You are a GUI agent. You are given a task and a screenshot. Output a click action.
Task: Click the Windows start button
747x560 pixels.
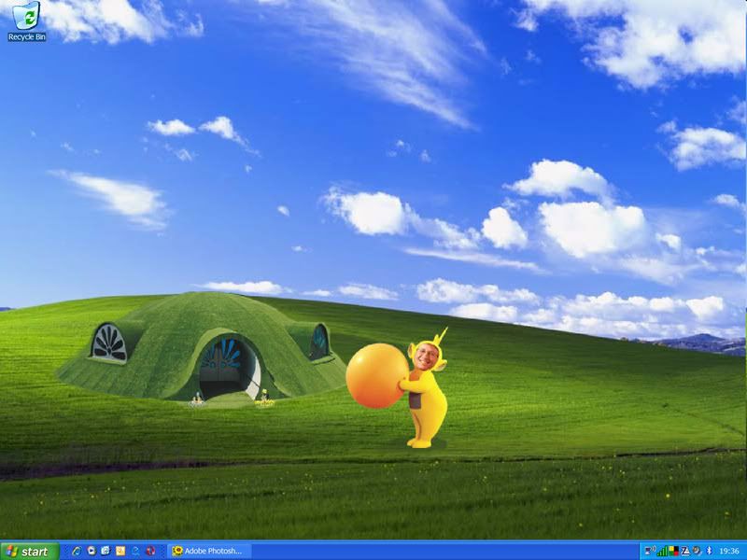point(30,552)
